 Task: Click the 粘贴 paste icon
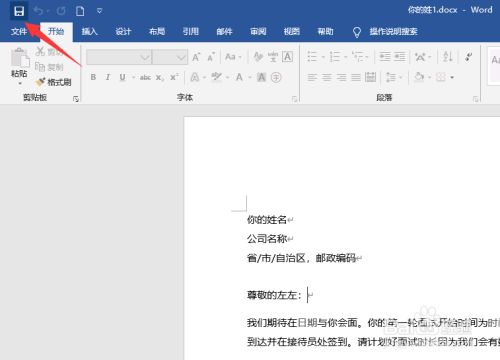[19, 57]
